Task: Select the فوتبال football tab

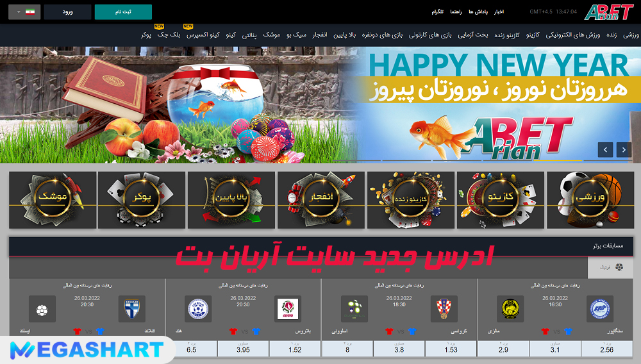Action: point(611,267)
